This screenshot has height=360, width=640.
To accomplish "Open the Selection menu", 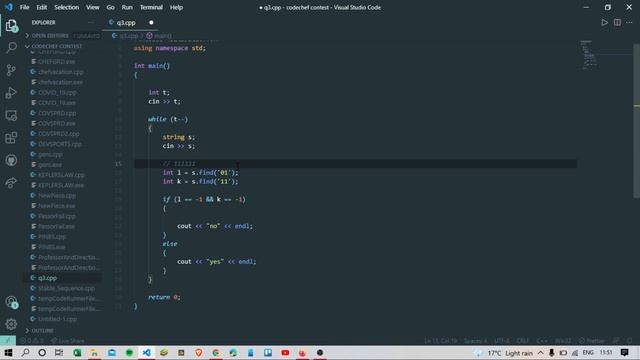I will click(67, 7).
